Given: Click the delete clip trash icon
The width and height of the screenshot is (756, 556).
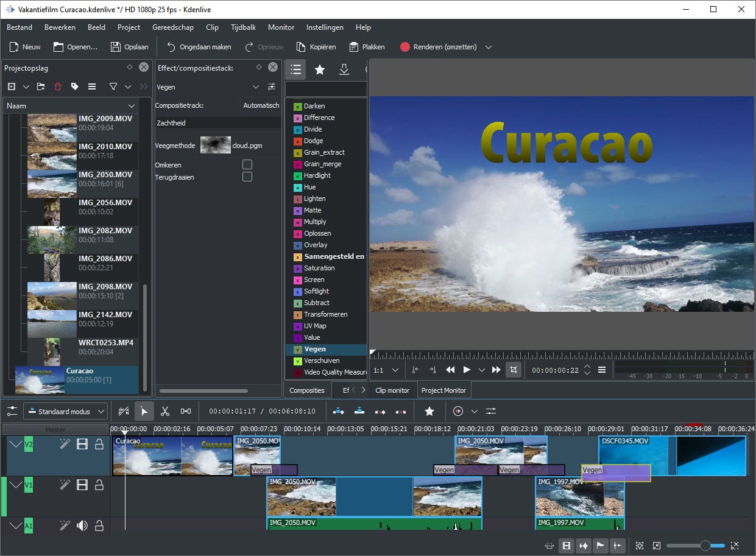Looking at the screenshot, I should 58,86.
